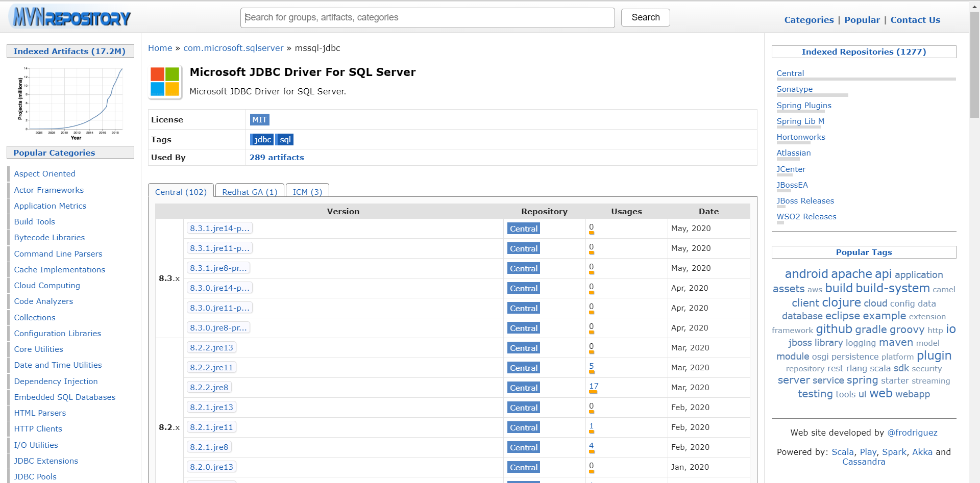The height and width of the screenshot is (483, 980).
Task: Open Categories in top navigation
Action: point(808,20)
